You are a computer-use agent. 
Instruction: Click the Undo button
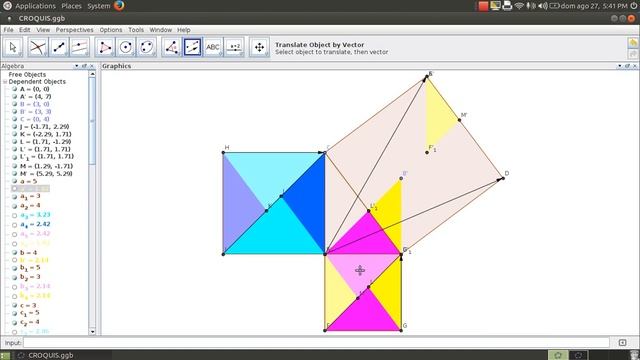pos(633,43)
